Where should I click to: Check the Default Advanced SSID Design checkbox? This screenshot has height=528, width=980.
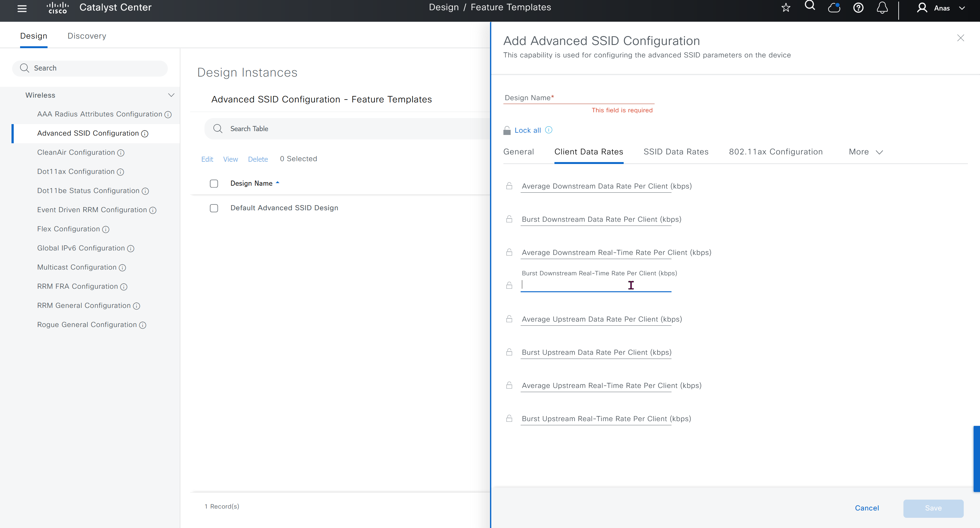click(x=214, y=208)
